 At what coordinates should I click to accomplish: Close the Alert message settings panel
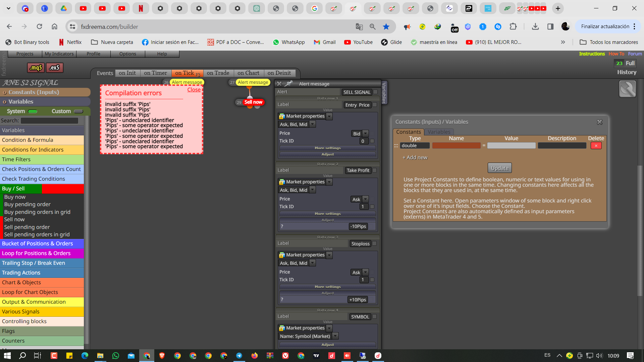(x=279, y=84)
